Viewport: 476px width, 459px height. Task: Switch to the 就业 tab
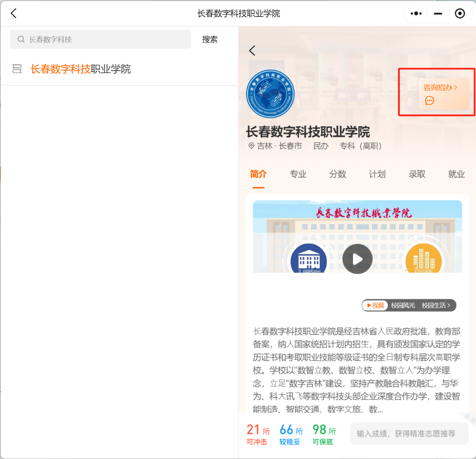click(x=456, y=174)
